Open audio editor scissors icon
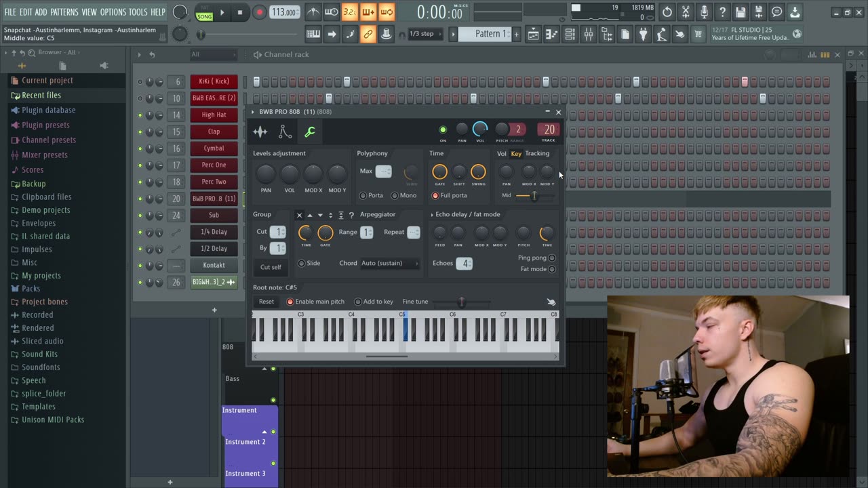This screenshot has height=488, width=868. tap(686, 12)
